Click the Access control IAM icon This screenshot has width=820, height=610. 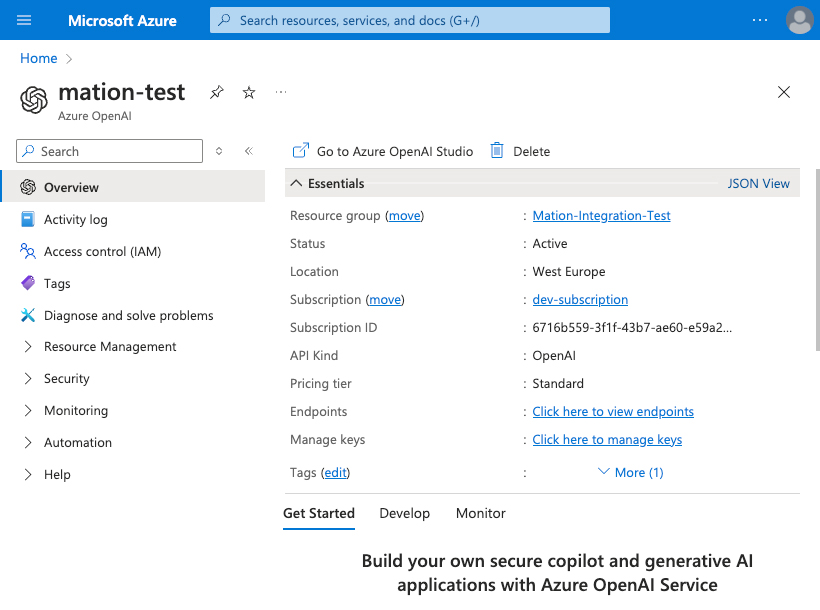point(28,251)
